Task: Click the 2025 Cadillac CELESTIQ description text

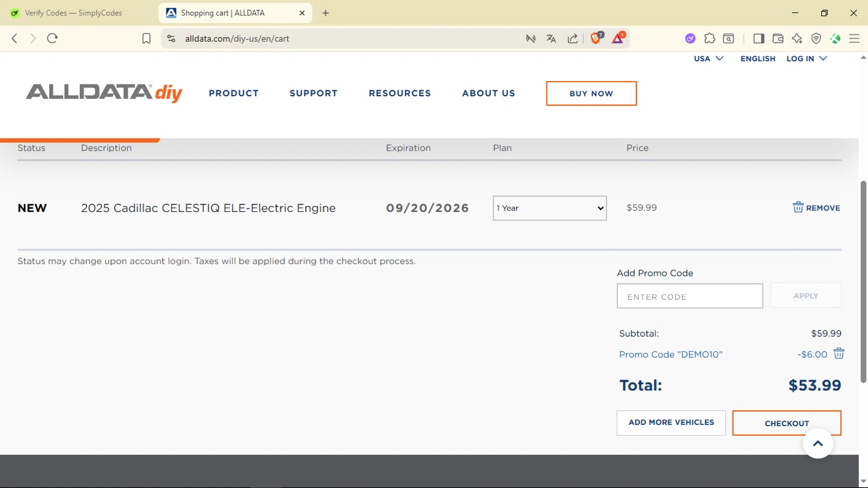Action: 208,208
